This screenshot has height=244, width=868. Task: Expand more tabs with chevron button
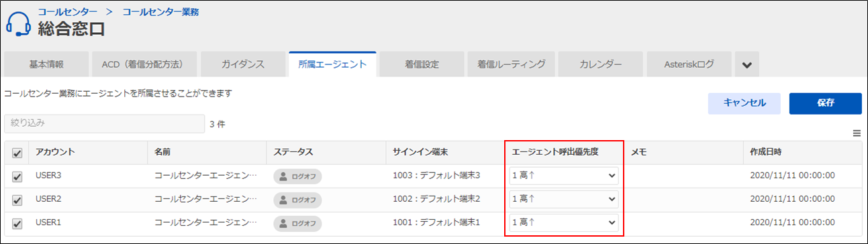tap(746, 65)
